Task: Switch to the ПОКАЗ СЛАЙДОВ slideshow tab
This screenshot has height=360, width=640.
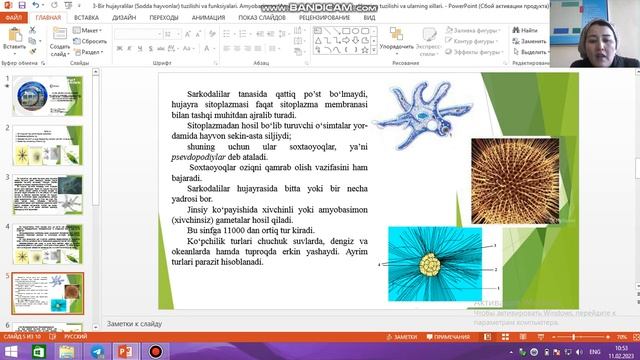Action: click(262, 18)
